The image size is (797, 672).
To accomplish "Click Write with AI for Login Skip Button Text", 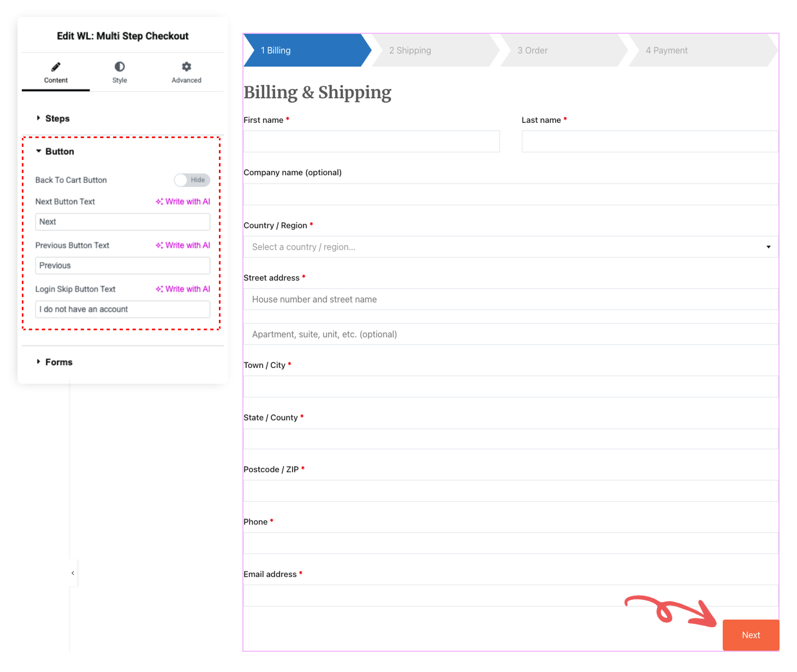I will [183, 289].
